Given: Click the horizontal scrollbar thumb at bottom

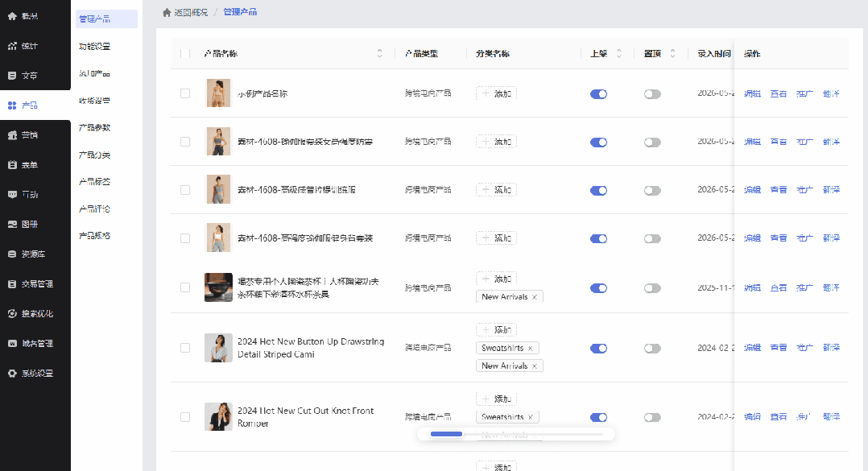Looking at the screenshot, I should tap(446, 435).
